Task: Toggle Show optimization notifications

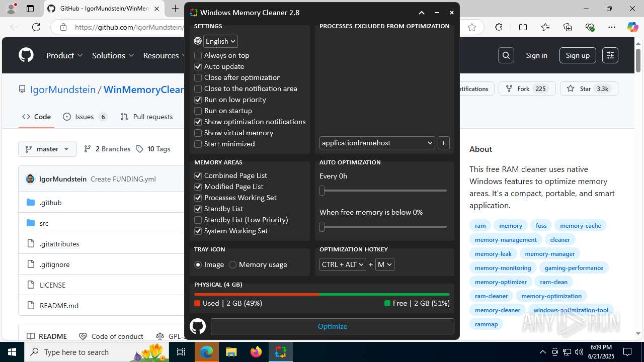Action: coord(250,122)
